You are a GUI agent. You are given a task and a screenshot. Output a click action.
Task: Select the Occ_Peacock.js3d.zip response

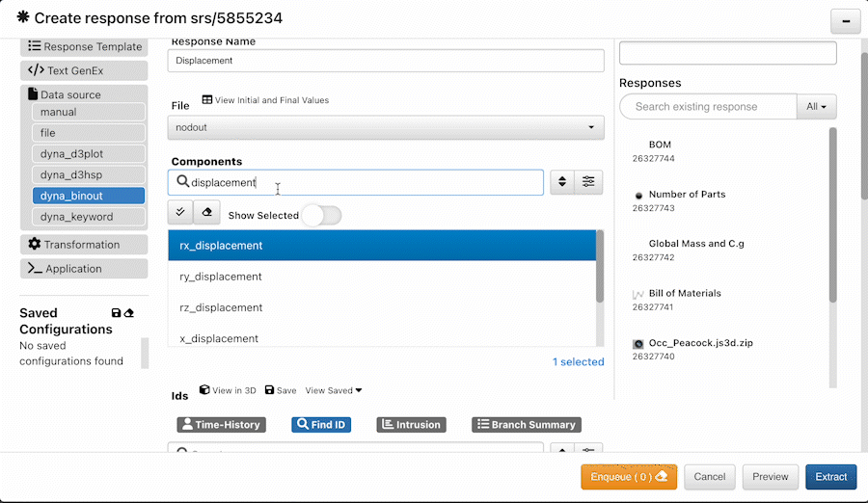tap(701, 343)
